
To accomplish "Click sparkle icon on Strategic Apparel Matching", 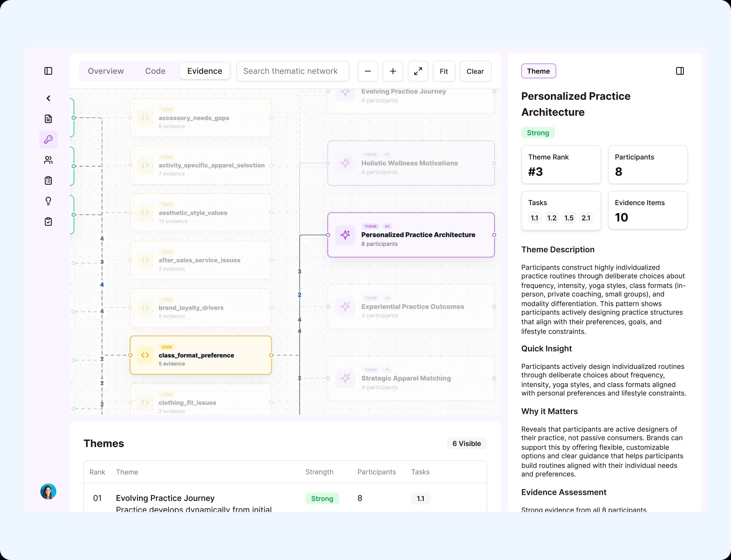I will click(345, 378).
